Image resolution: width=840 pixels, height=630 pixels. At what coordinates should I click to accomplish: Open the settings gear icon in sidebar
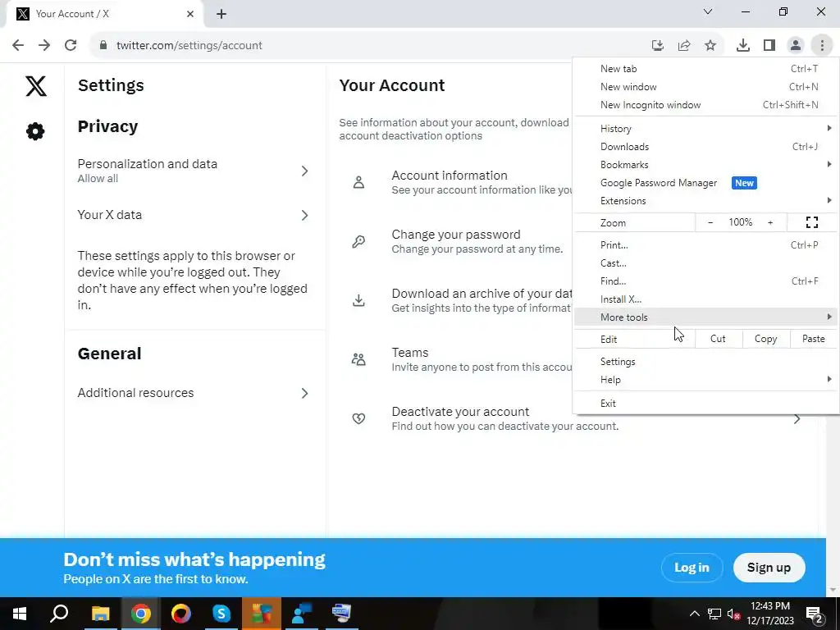[x=35, y=131]
